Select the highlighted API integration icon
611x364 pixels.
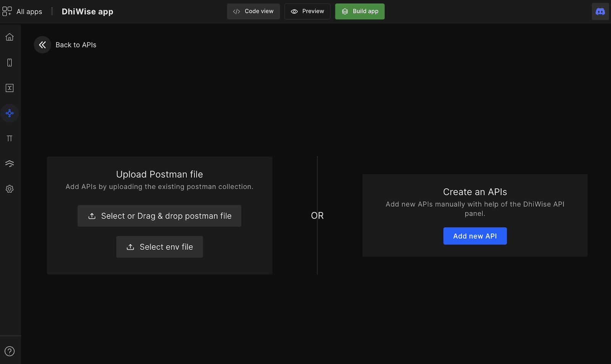tap(10, 113)
